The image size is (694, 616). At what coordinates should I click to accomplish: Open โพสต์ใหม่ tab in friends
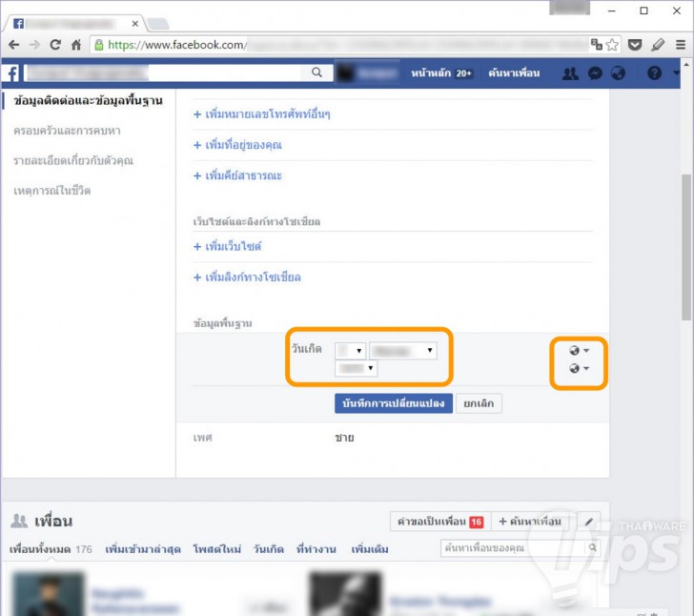coord(217,549)
